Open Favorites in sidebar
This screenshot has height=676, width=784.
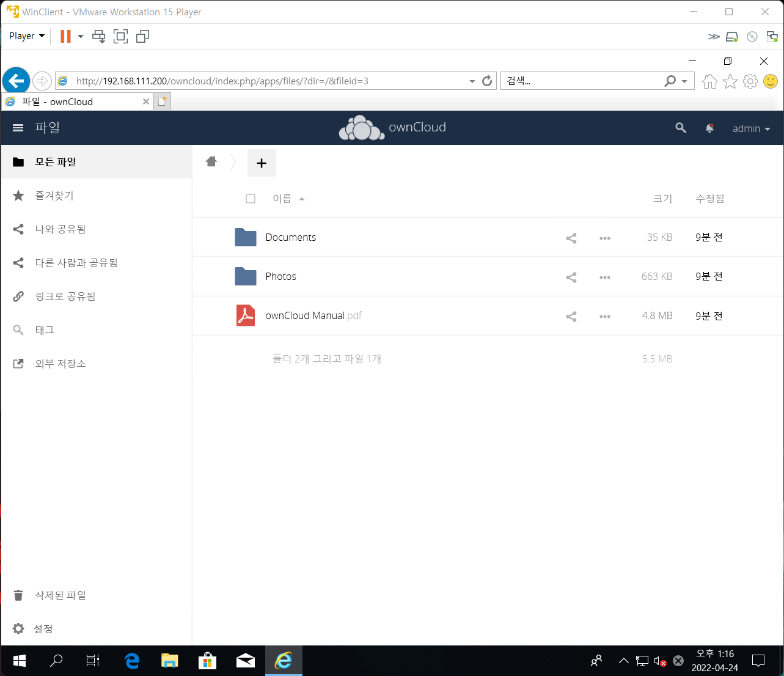97,196
